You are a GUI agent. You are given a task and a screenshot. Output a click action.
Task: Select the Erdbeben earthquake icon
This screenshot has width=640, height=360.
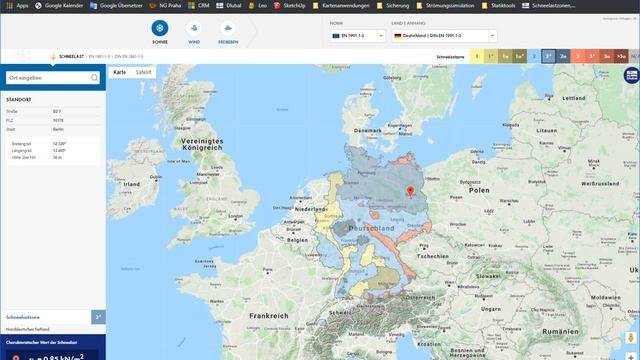pyautogui.click(x=228, y=28)
